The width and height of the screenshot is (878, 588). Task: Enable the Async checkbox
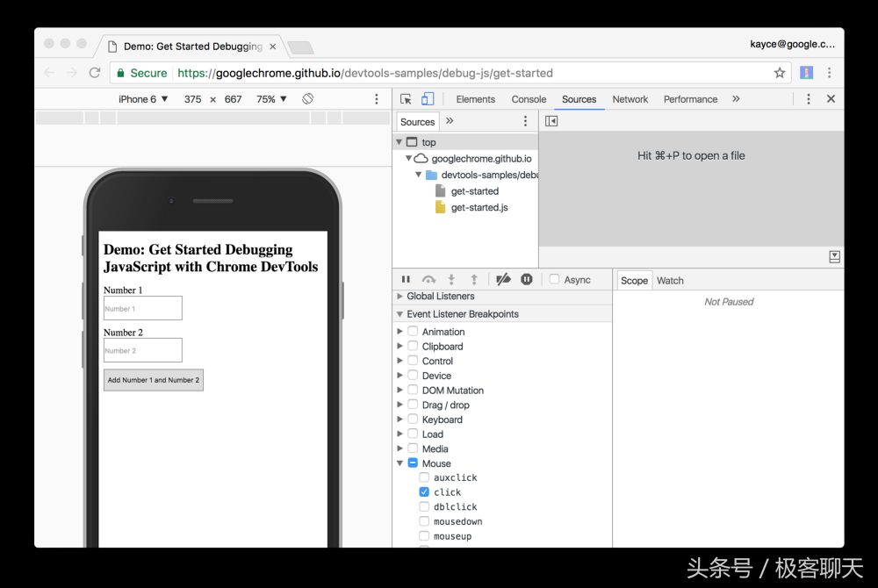(553, 279)
